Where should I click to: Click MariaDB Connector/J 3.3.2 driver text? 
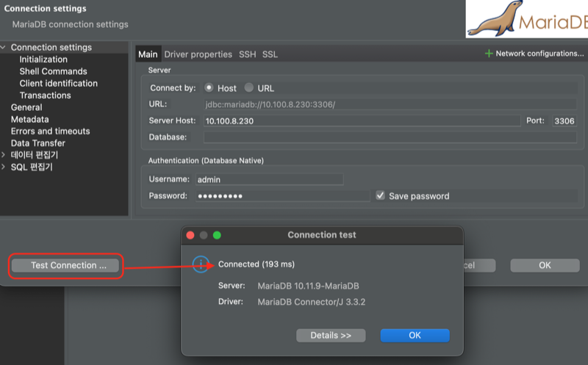coord(311,302)
